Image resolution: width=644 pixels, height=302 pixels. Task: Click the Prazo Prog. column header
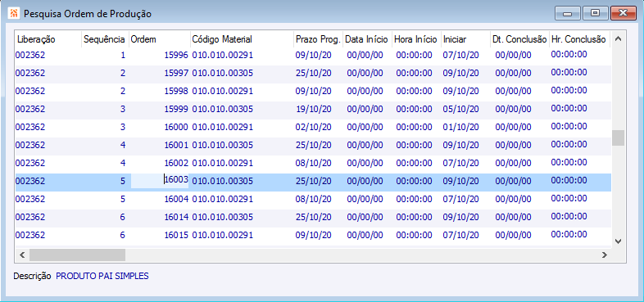[318, 39]
